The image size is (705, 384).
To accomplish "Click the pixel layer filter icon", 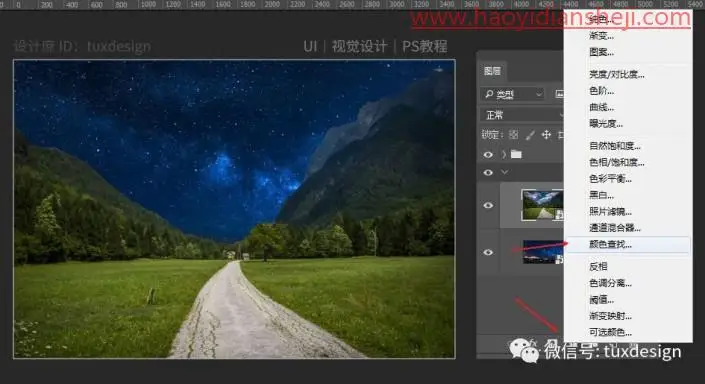I will (x=559, y=94).
